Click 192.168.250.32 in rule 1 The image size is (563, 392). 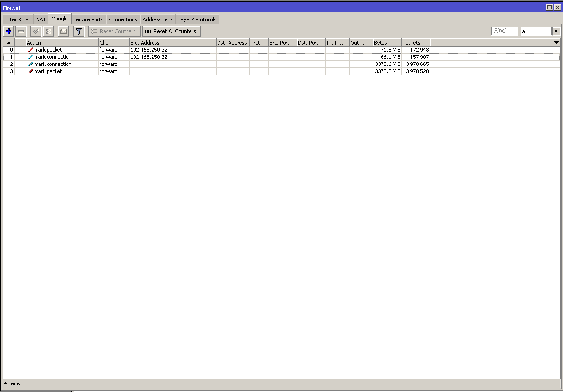[149, 57]
